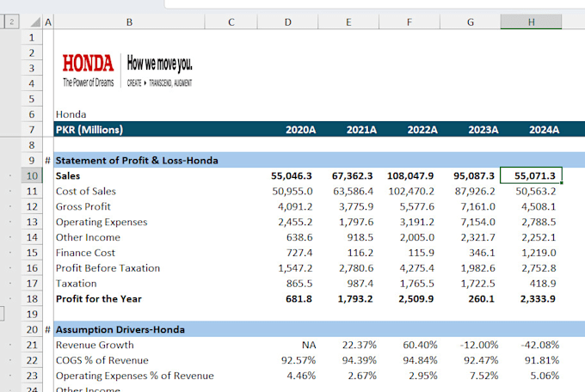
Task: Select column H header
Action: coord(531,21)
